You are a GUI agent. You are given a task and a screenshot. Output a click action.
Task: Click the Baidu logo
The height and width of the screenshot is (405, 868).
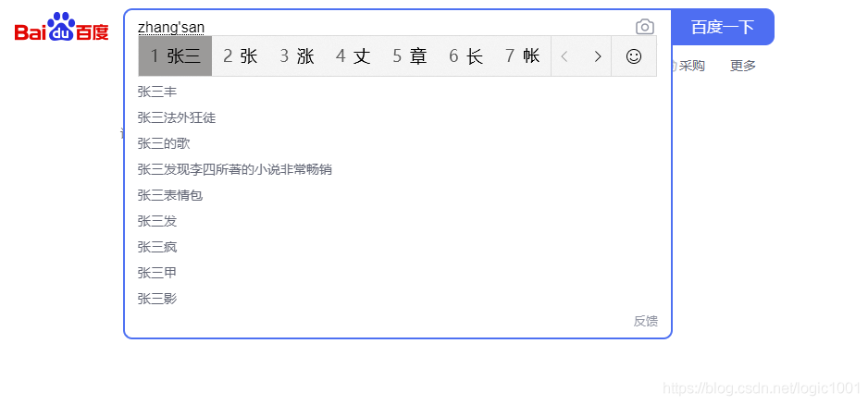tap(61, 27)
